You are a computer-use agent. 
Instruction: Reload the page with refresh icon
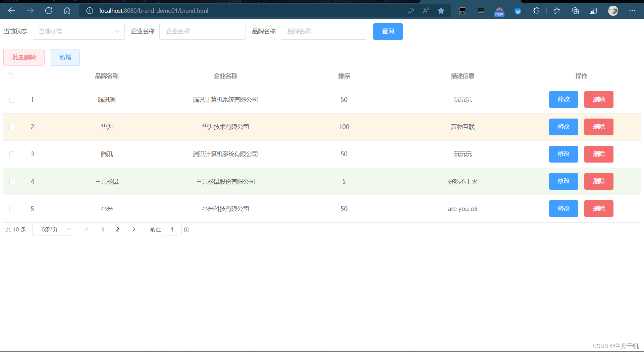(49, 11)
